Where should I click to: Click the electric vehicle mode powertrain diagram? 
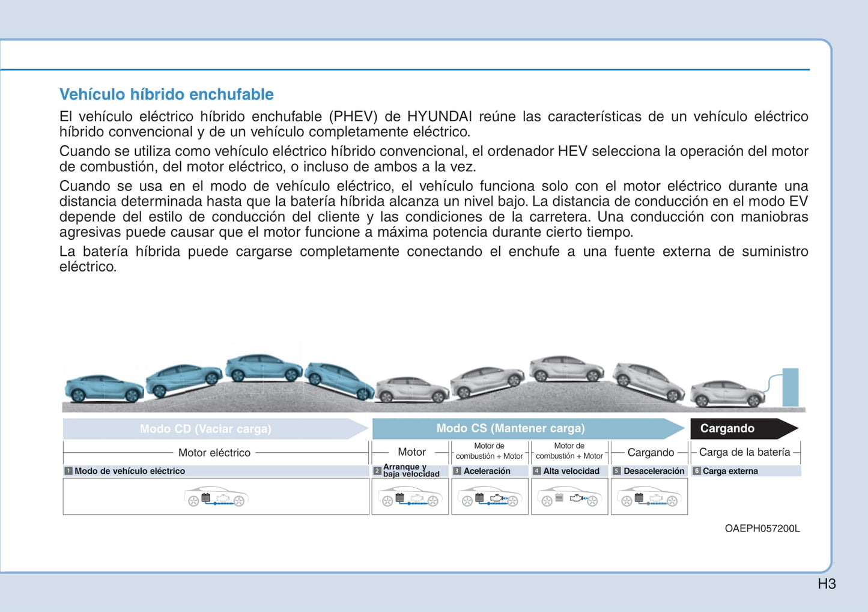point(216,497)
